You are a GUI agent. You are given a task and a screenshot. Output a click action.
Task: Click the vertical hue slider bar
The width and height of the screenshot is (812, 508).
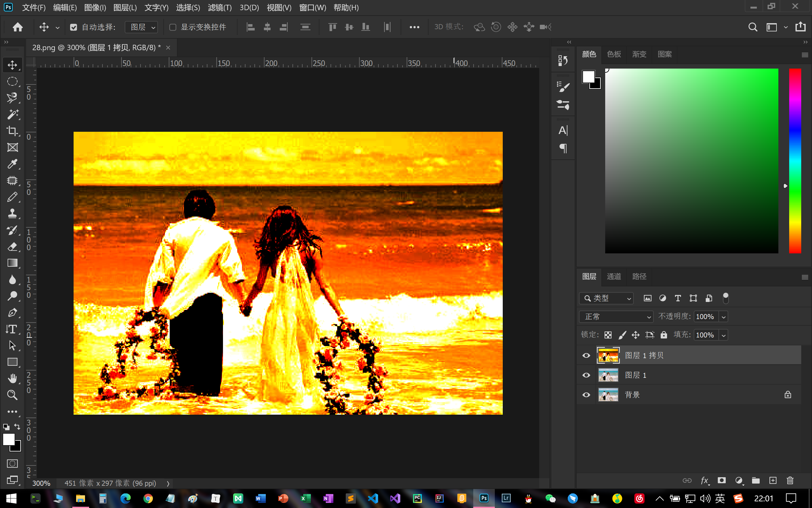[x=795, y=161]
